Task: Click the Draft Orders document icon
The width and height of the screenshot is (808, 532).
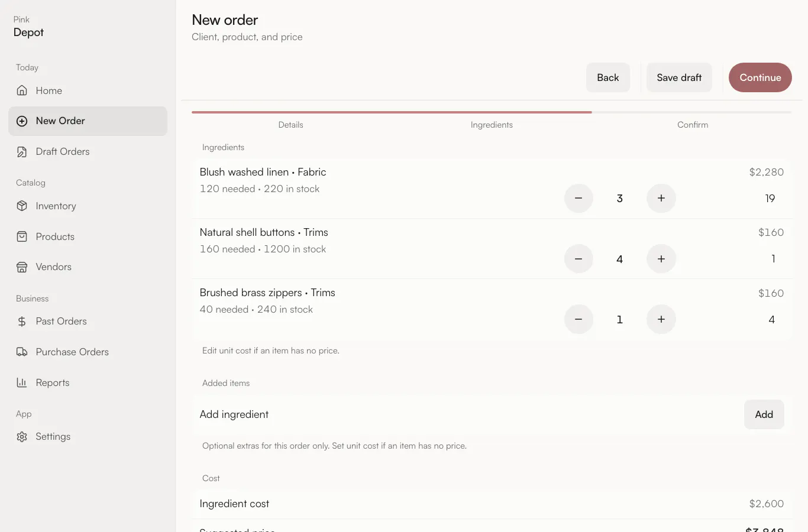Action: [22, 152]
